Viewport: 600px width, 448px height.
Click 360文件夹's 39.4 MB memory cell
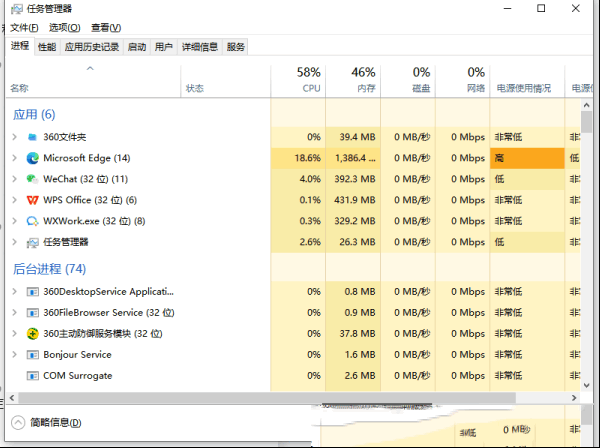click(353, 137)
